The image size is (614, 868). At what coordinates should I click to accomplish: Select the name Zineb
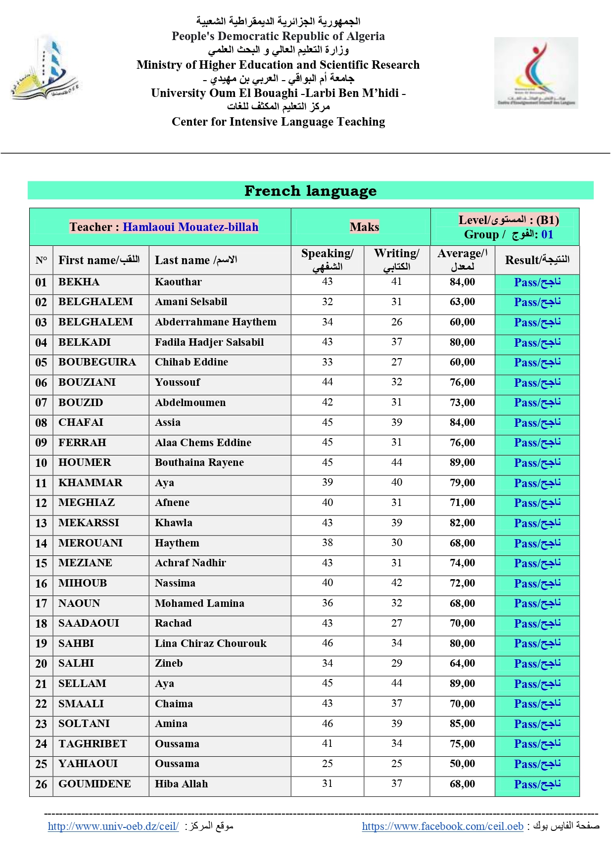coord(169,663)
